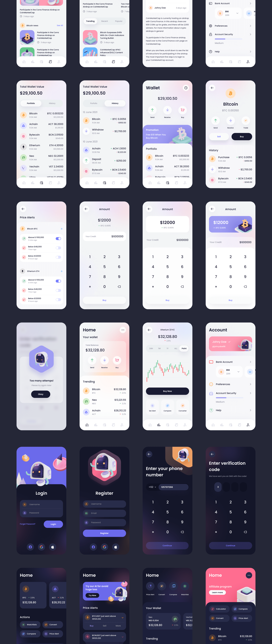Click the Login button on login screen
Image resolution: width=272 pixels, height=644 pixels.
click(54, 524)
